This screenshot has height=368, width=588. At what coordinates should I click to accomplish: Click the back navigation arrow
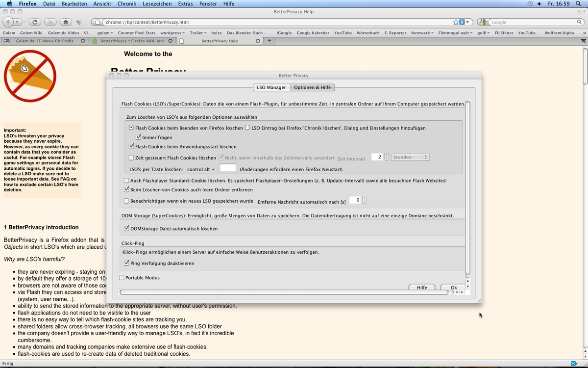click(8, 22)
